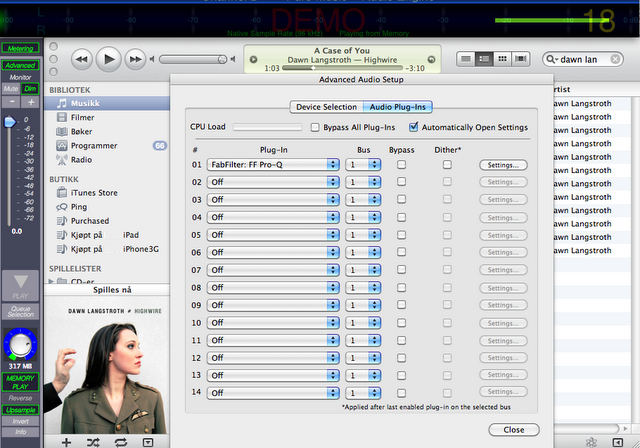Close the Advanced Audio Setup dialog
This screenshot has width=640, height=448.
514,430
